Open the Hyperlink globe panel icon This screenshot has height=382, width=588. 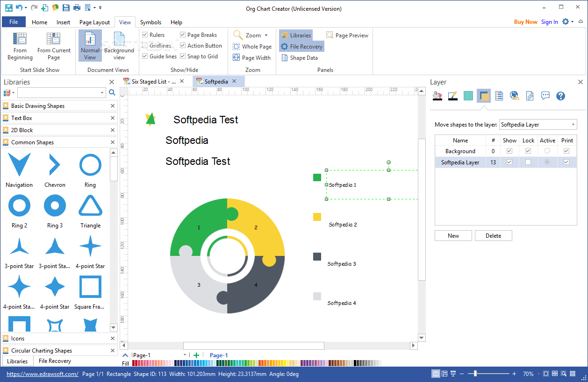pyautogui.click(x=515, y=96)
